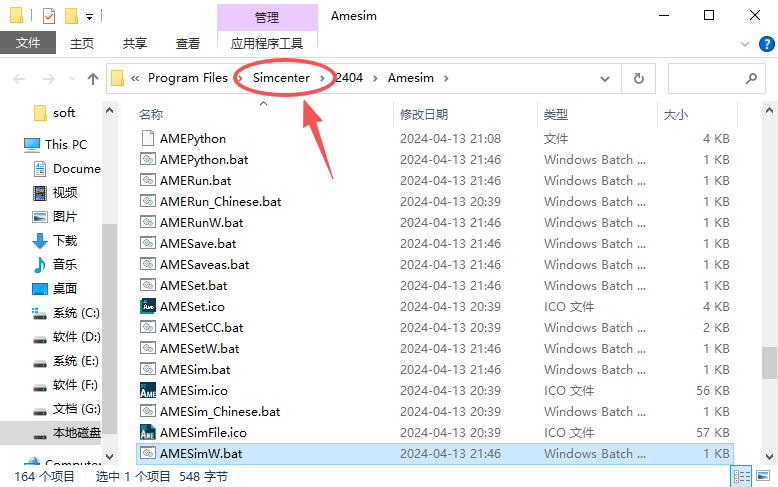Select the AMESimFile.ico file icon
Screen dimensions: 778x487
148,433
